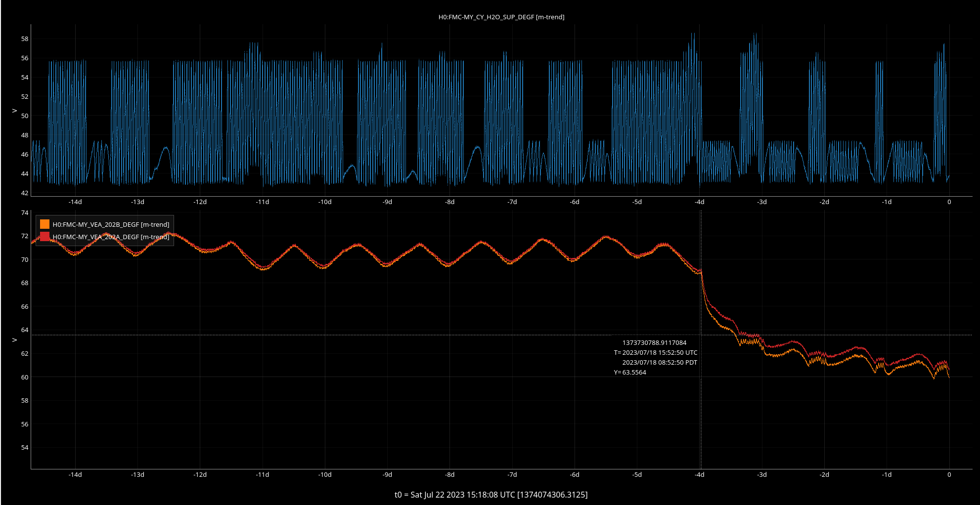Select the H0:FMC-MY_VEA_202B_DEGF legend label

pos(111,224)
